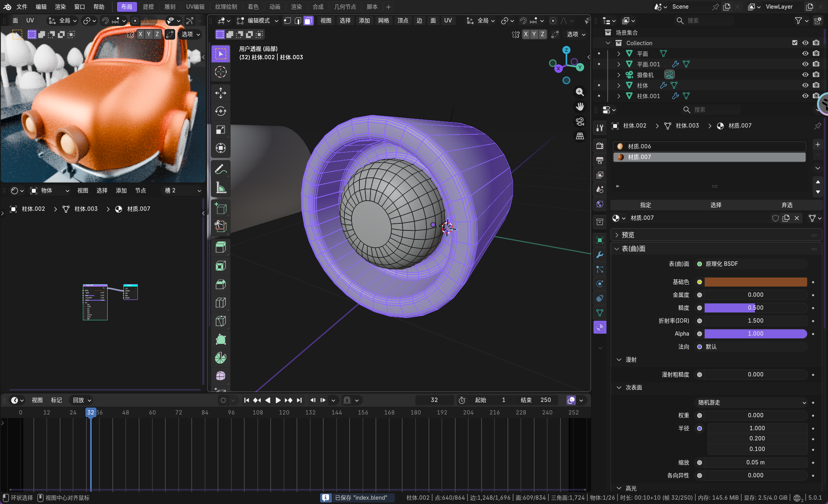Activate the 3D Cursor tool

(x=220, y=72)
